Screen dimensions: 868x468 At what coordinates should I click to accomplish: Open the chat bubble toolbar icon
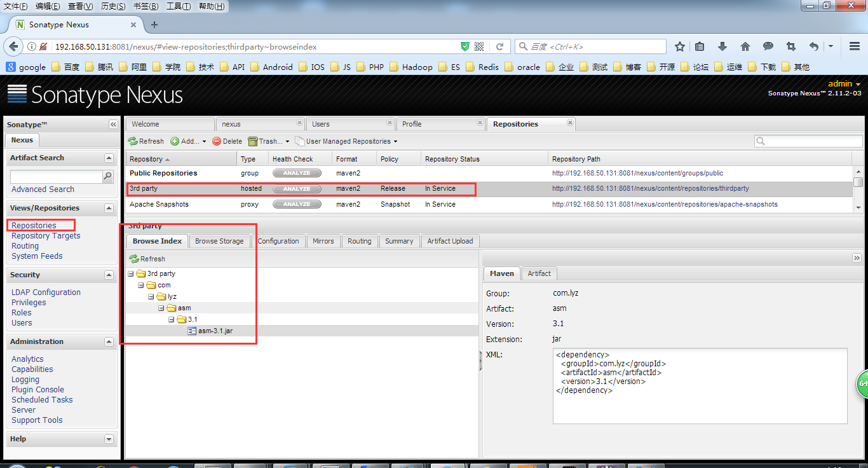[768, 46]
